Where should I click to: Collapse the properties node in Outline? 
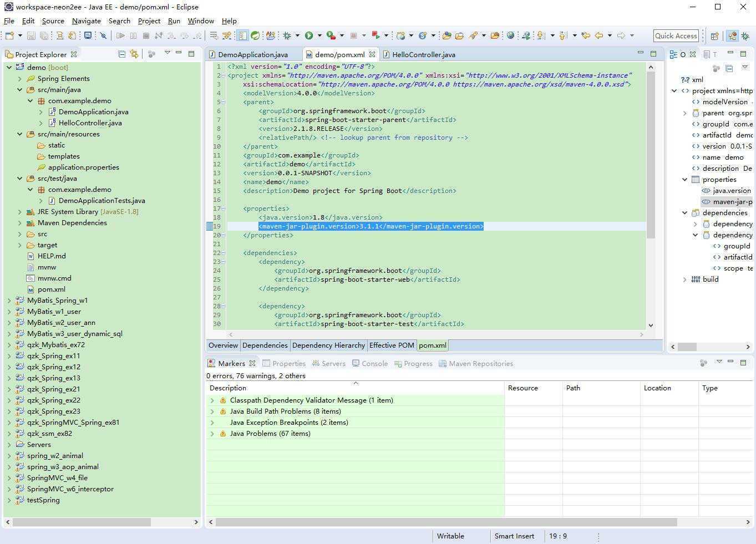(684, 179)
